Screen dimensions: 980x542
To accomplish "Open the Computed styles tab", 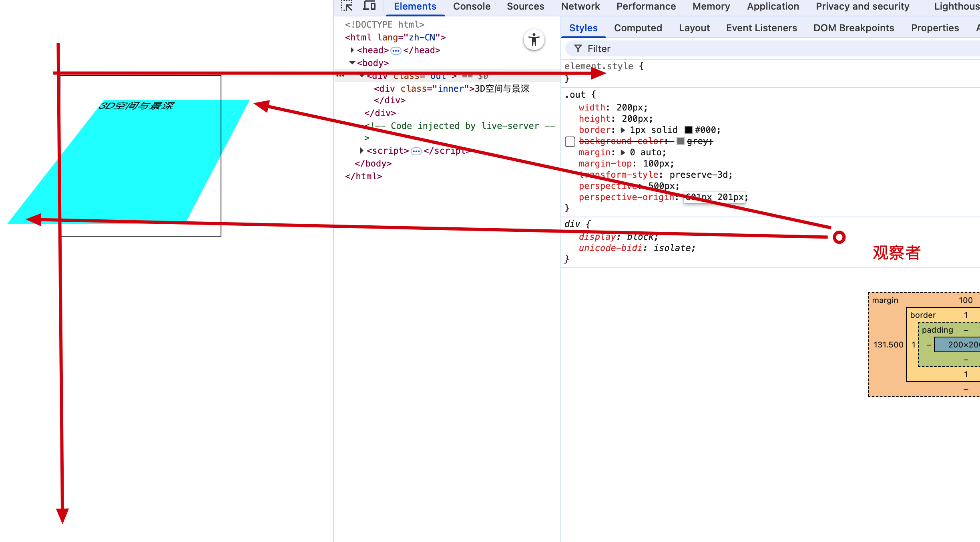I will click(x=638, y=28).
